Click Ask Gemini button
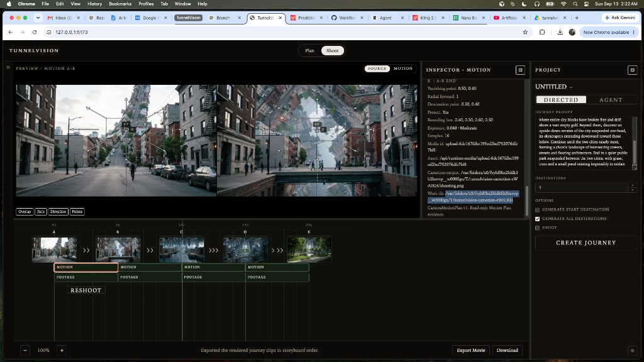644x362 pixels. tap(619, 18)
